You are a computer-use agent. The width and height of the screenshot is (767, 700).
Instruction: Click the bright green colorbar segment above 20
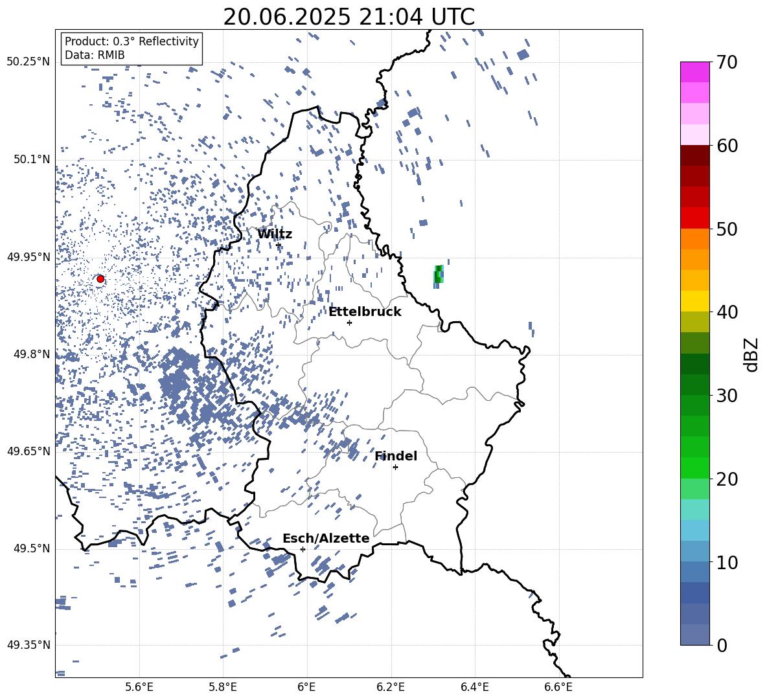695,468
